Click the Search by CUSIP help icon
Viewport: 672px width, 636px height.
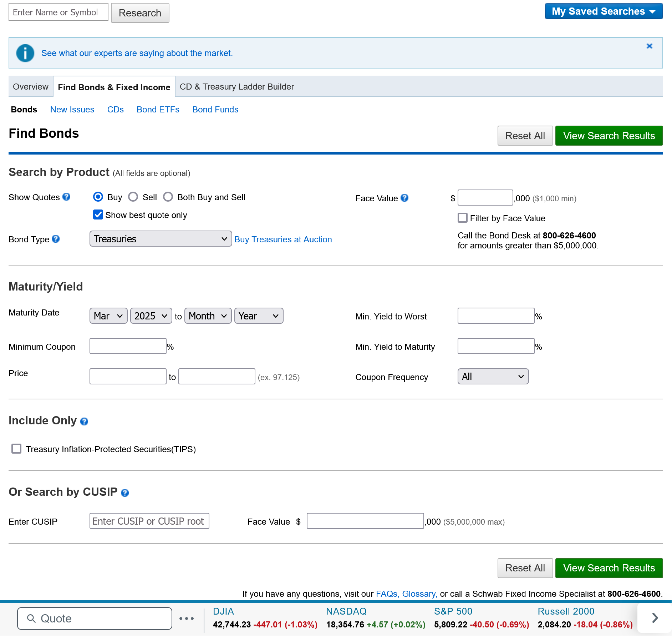(125, 493)
